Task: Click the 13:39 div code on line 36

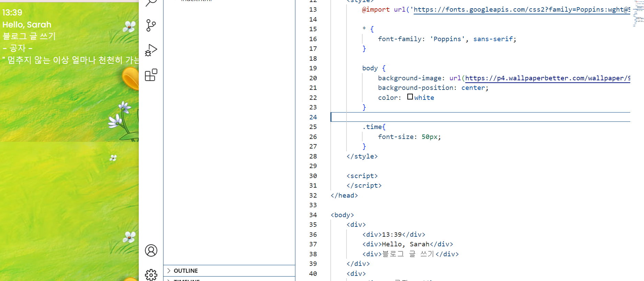Action: (394, 235)
